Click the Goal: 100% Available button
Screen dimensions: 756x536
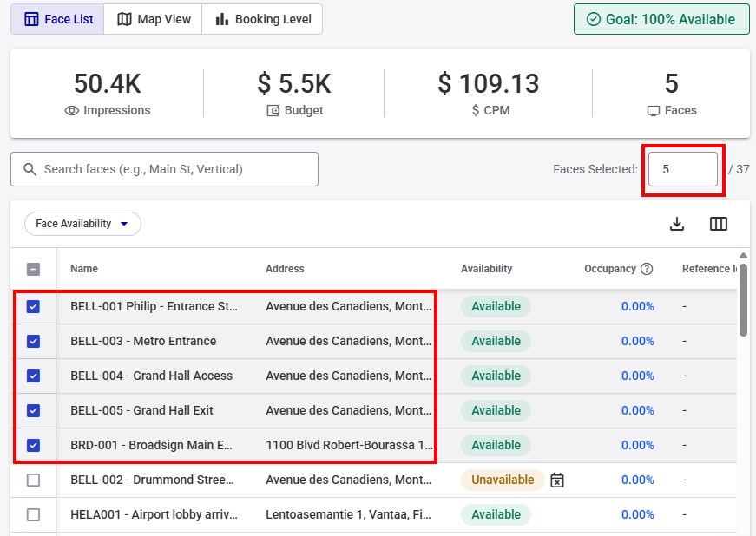[661, 19]
